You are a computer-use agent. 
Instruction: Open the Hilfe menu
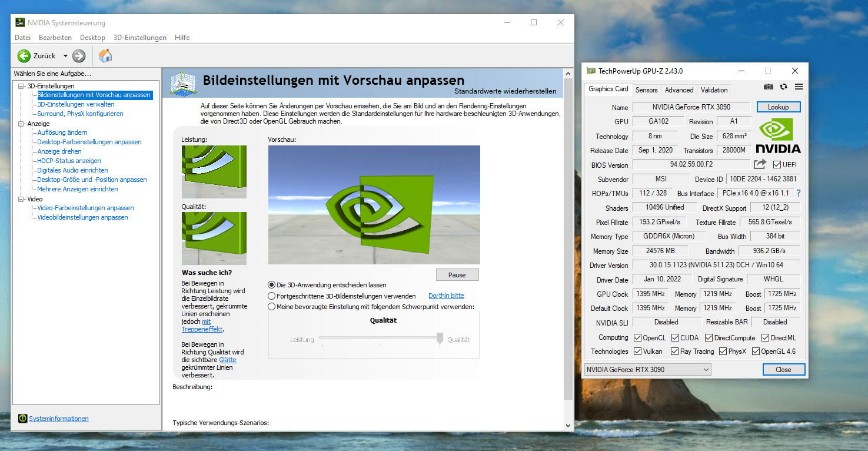click(182, 38)
